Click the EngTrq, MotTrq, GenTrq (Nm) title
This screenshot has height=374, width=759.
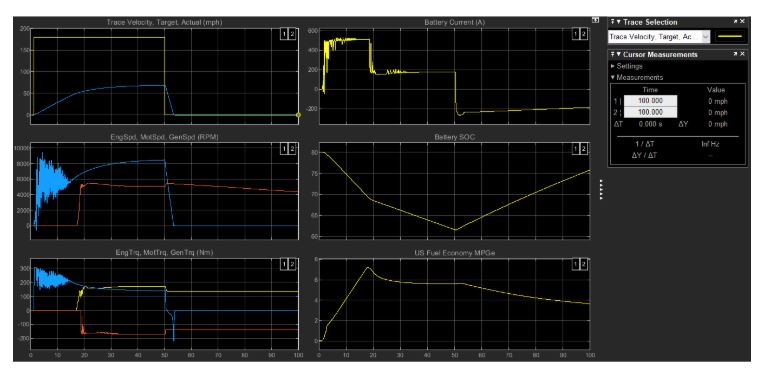tap(164, 252)
